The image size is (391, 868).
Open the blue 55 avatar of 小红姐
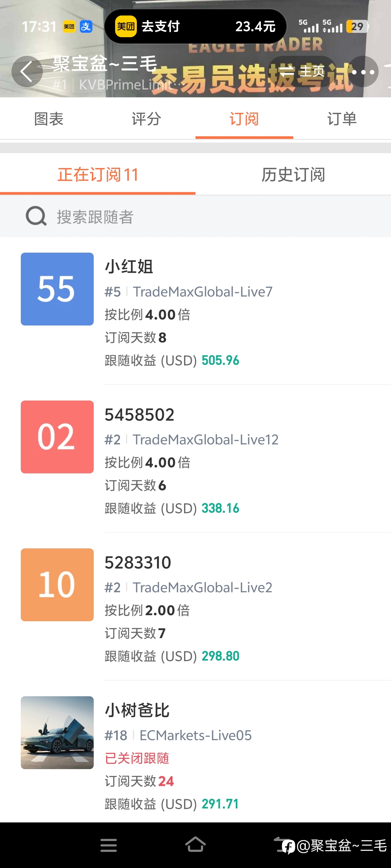point(57,289)
